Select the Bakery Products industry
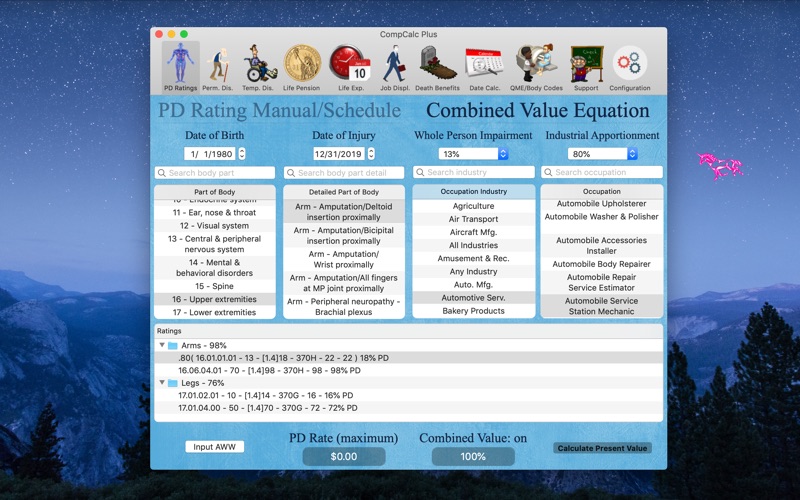The width and height of the screenshot is (800, 500). coord(473,311)
